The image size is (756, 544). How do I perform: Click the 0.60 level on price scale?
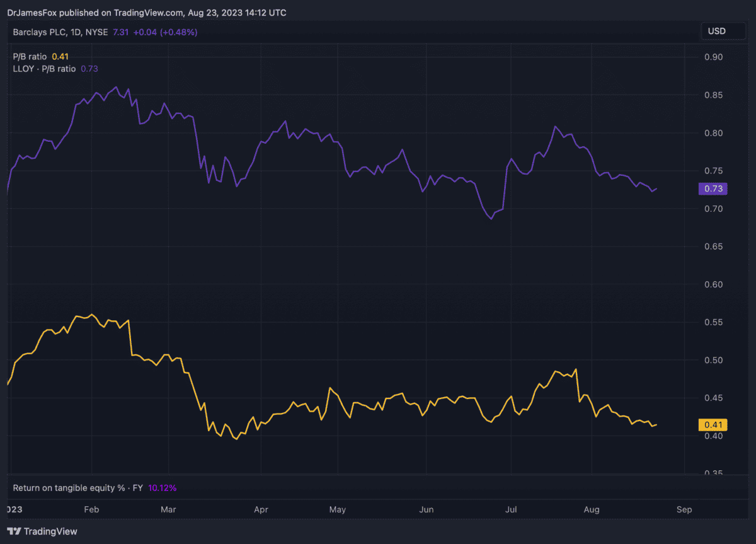coord(713,284)
